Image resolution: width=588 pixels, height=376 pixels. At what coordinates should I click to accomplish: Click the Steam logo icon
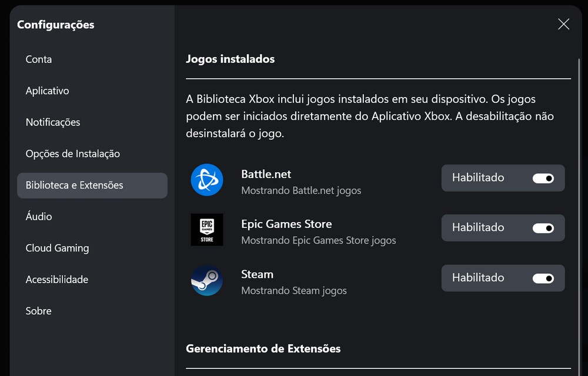[207, 280]
